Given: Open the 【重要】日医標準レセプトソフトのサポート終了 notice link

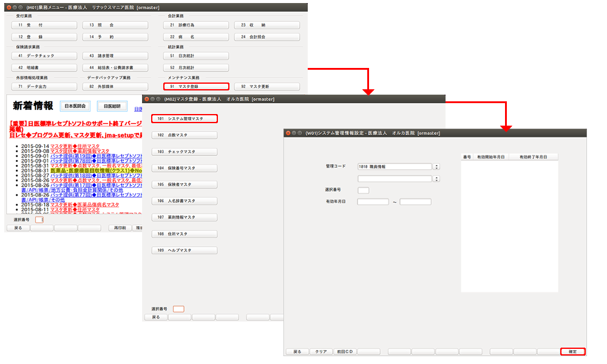Looking at the screenshot, I should pyautogui.click(x=76, y=124).
